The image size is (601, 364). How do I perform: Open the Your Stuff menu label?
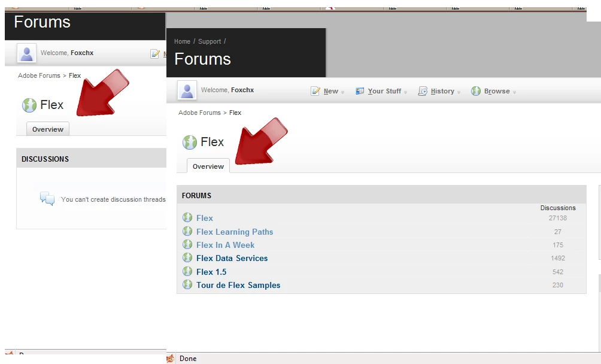point(384,91)
